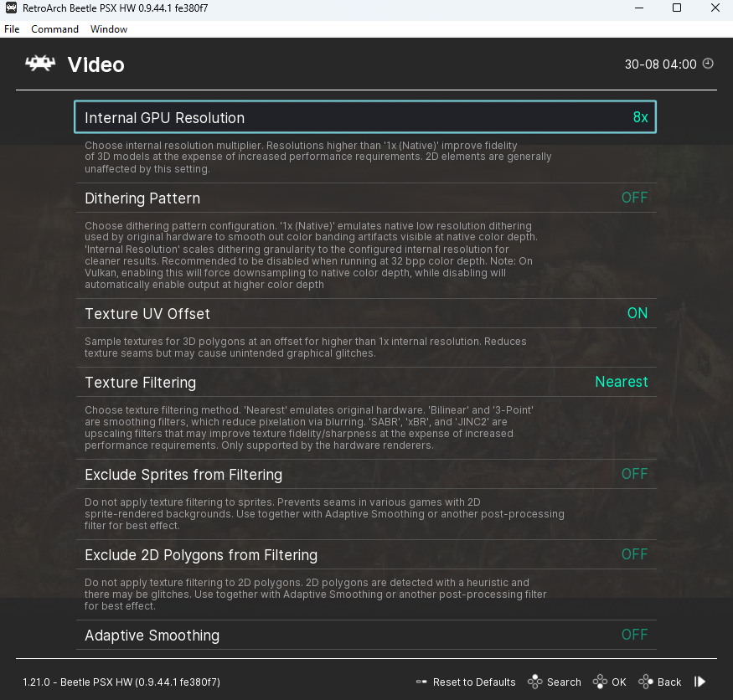This screenshot has height=700, width=733.
Task: Click the Video page title
Action: coord(95,64)
